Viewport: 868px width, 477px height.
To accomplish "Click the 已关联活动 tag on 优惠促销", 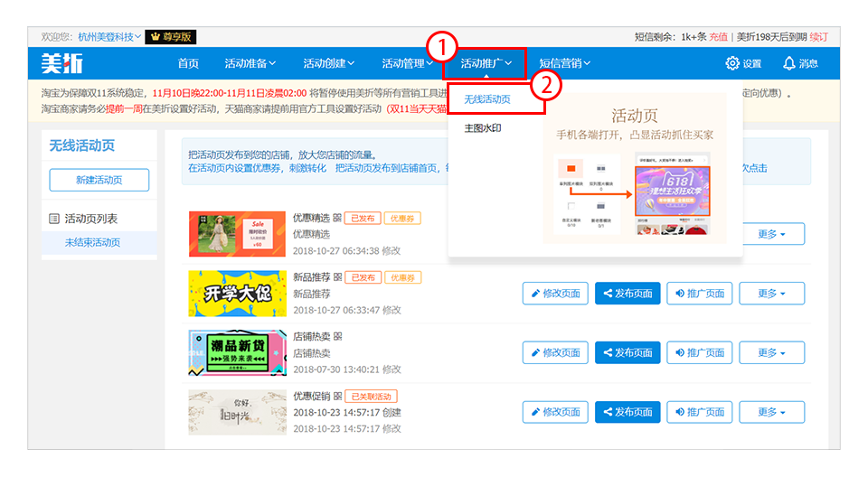I will 372,397.
